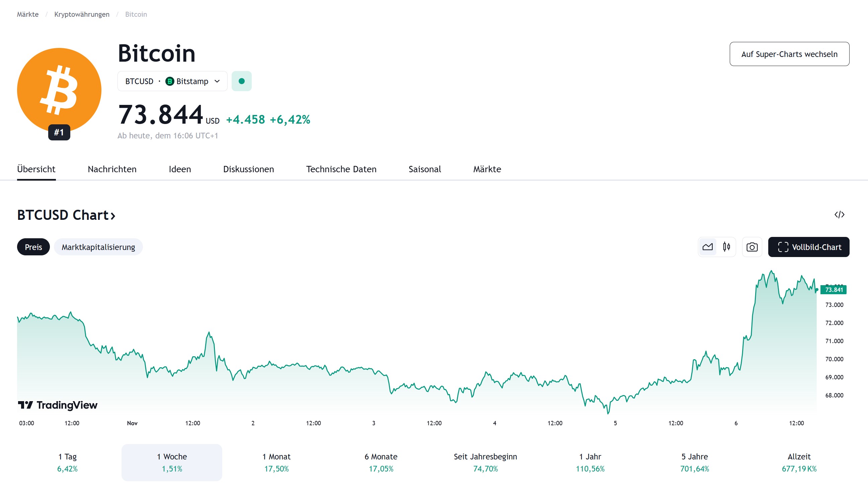Viewport: 868px width, 503px height.
Task: Take a chart snapshot with camera icon
Action: coord(752,247)
